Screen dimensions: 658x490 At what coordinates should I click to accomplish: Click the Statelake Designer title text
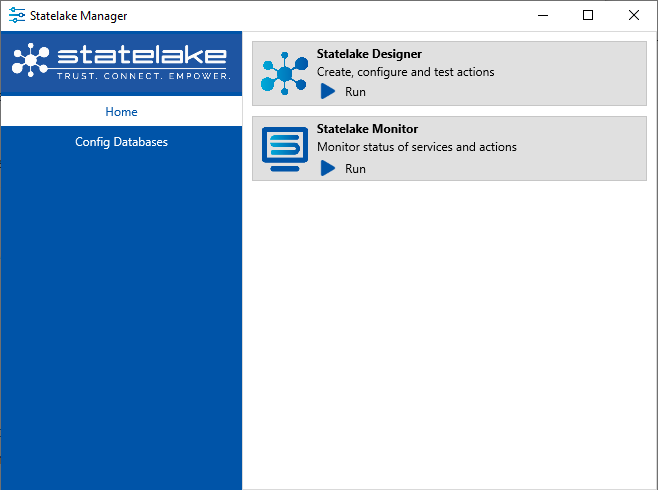pos(369,54)
